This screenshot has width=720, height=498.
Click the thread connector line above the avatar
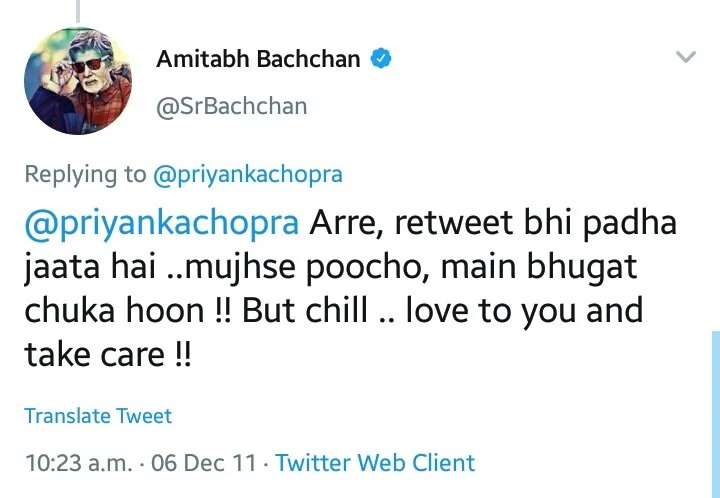[x=78, y=10]
